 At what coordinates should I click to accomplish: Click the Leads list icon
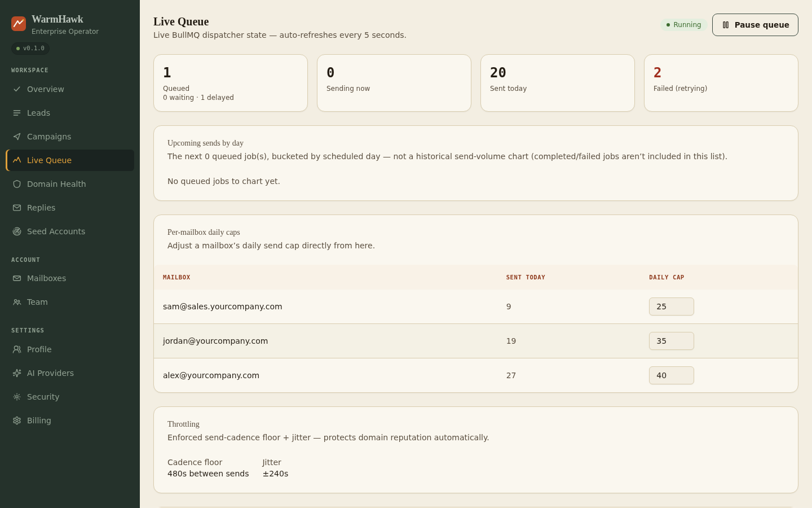(x=17, y=113)
